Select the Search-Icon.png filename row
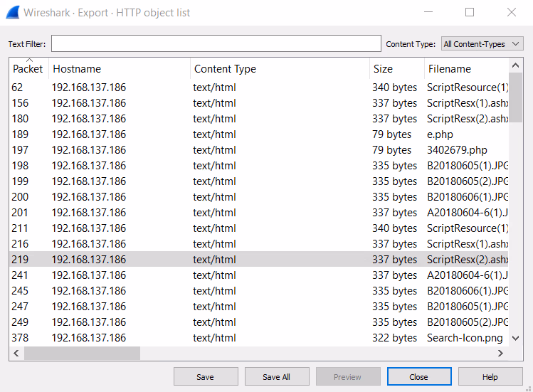The height and width of the screenshot is (392, 533). click(259, 338)
